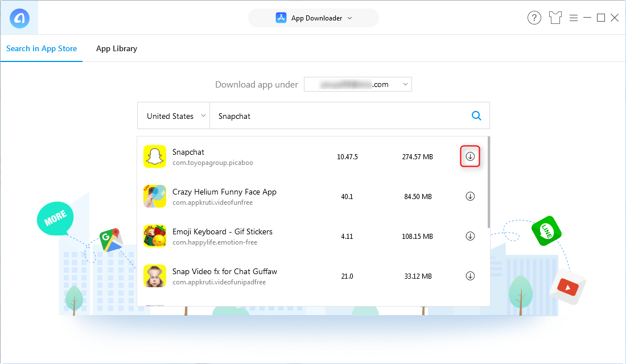Open the Apple ID account dropdown
The height and width of the screenshot is (364, 626).
[358, 84]
